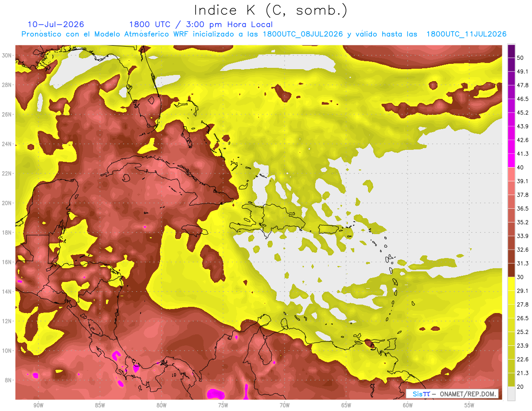Viewport: 532px width, 411px height.
Task: Click the colorbar value 39.1
Action: 523,181
